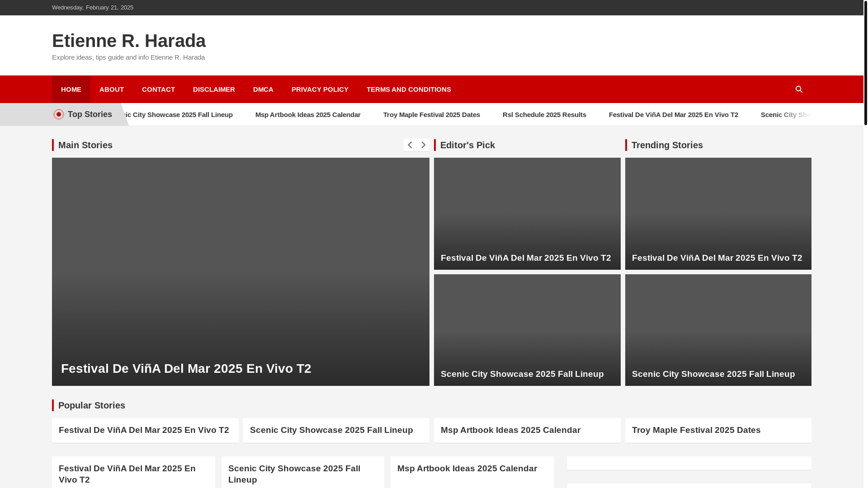Screen dimensions: 868x488
Task: Go to previous slide in Main Stories
Action: coord(410,145)
